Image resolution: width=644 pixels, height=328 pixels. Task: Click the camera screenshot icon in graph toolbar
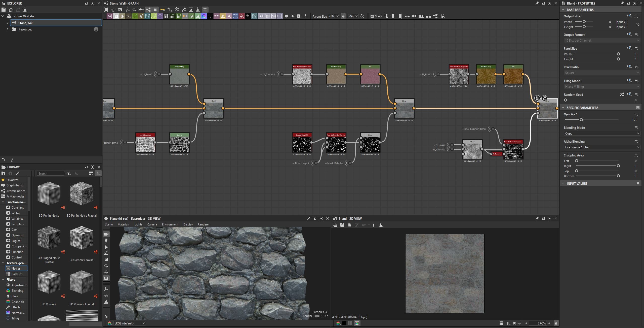tap(120, 10)
